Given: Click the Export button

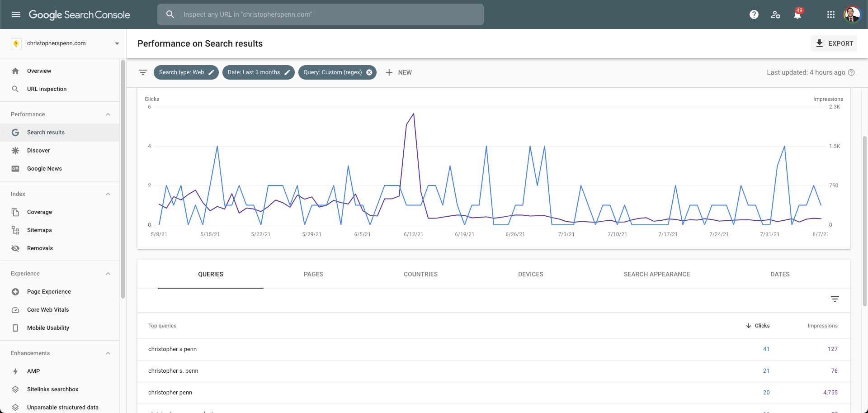Looking at the screenshot, I should (834, 43).
